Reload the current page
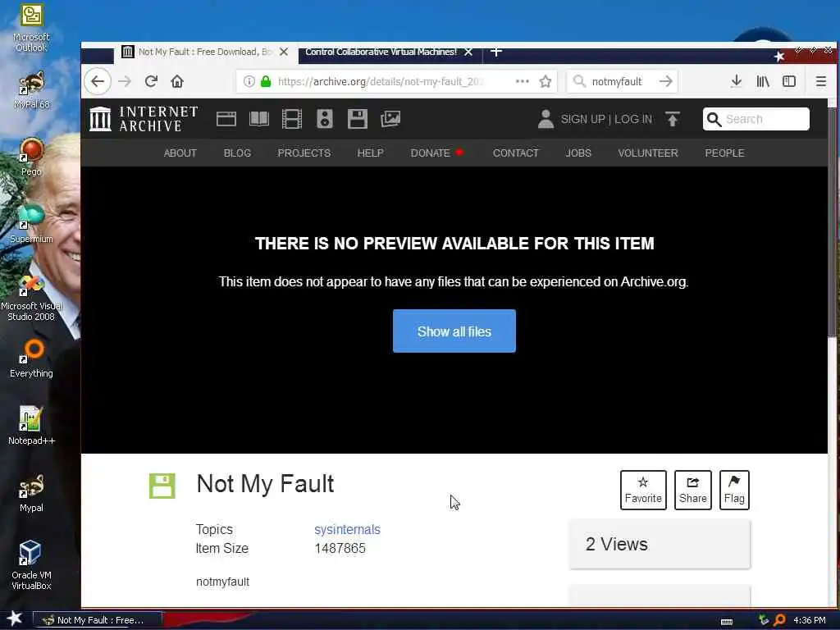The width and height of the screenshot is (840, 630). click(151, 81)
